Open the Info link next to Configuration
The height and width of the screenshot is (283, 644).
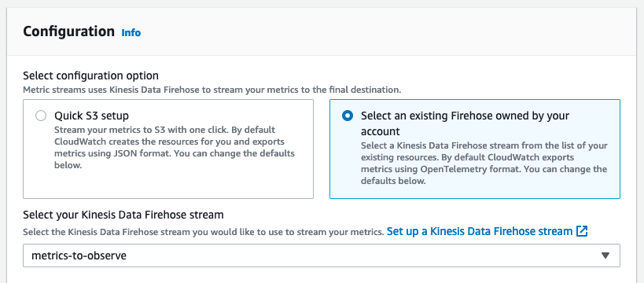[131, 32]
